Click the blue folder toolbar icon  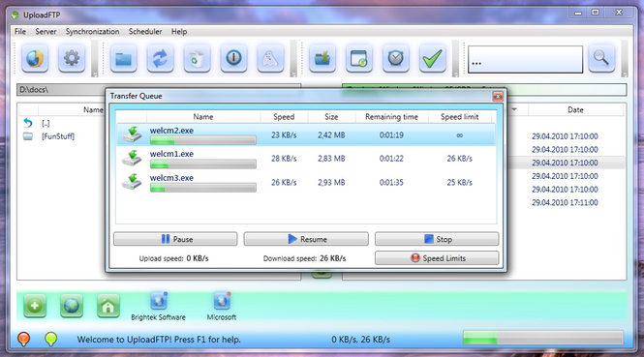pos(123,59)
